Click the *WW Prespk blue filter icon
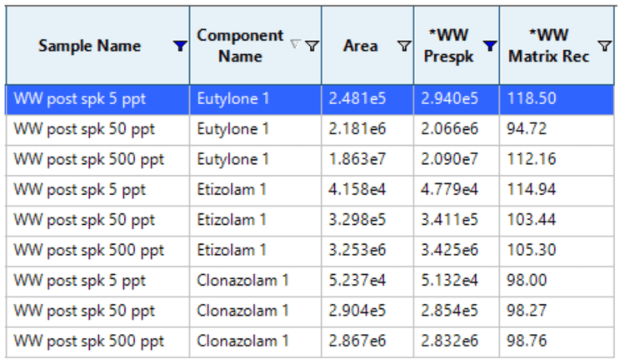The image size is (625, 364). [x=489, y=47]
